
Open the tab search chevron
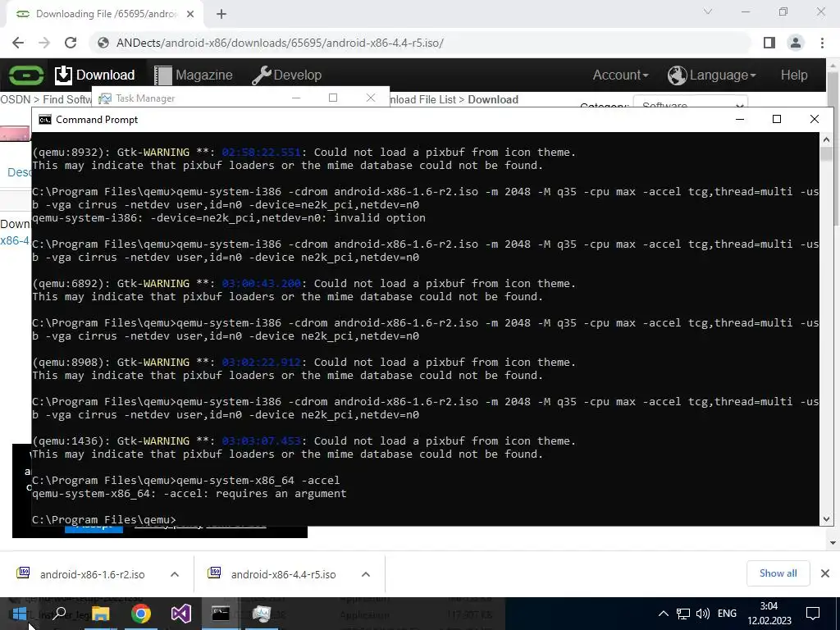tap(708, 11)
